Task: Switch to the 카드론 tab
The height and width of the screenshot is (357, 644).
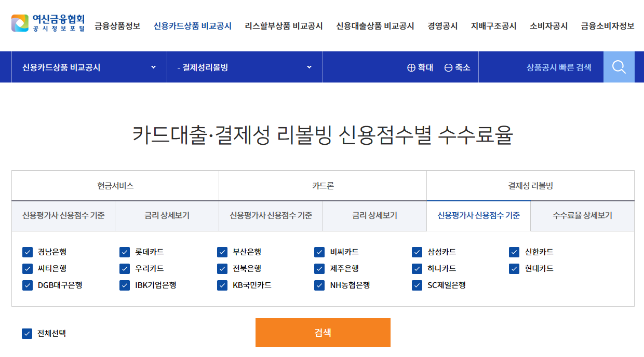Action: pos(322,185)
